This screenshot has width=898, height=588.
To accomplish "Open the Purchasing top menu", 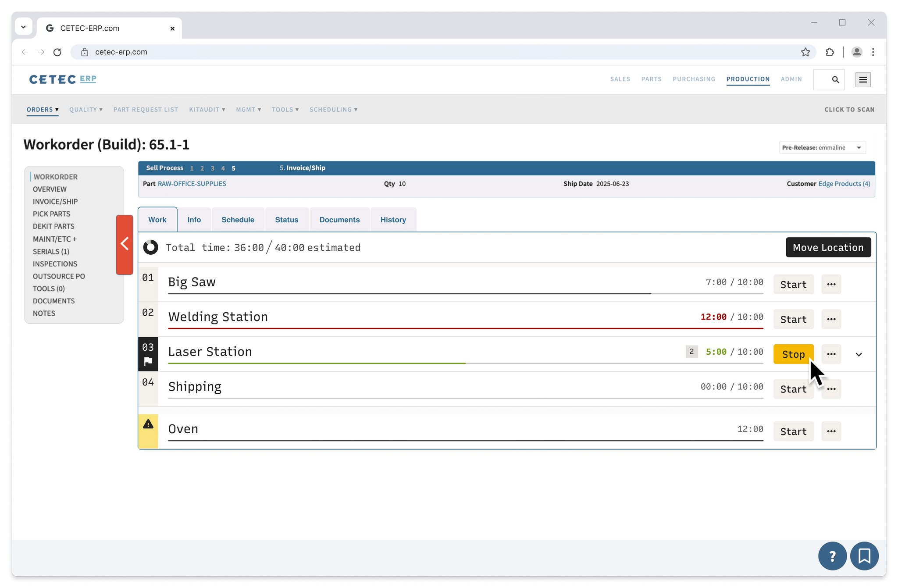I will click(694, 79).
